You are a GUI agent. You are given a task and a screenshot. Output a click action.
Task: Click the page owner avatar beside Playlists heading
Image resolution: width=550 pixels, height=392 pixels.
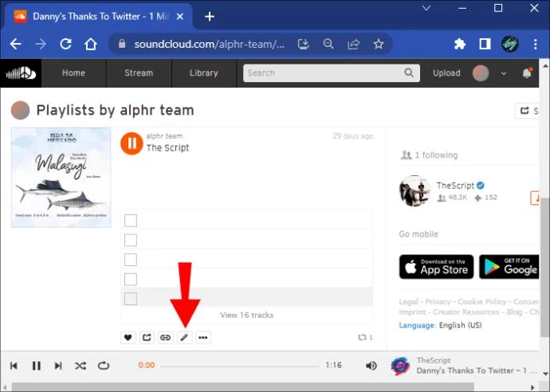point(21,110)
